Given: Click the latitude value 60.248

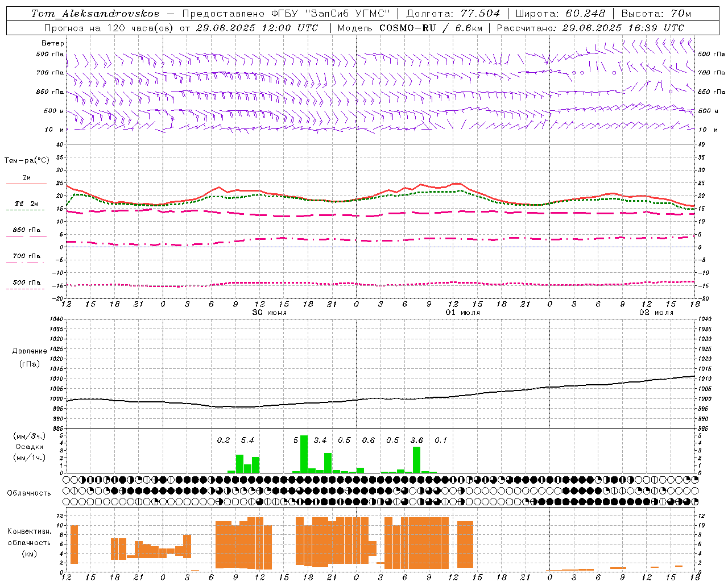Looking at the screenshot, I should tap(586, 14).
